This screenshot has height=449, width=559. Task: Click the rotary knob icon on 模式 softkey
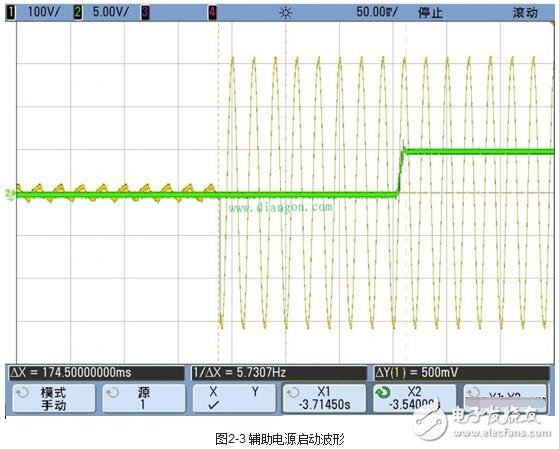pyautogui.click(x=22, y=393)
